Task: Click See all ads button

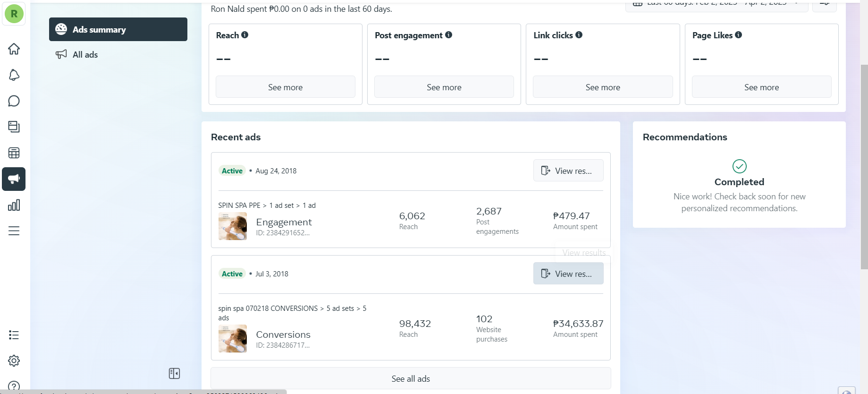Action: [411, 379]
